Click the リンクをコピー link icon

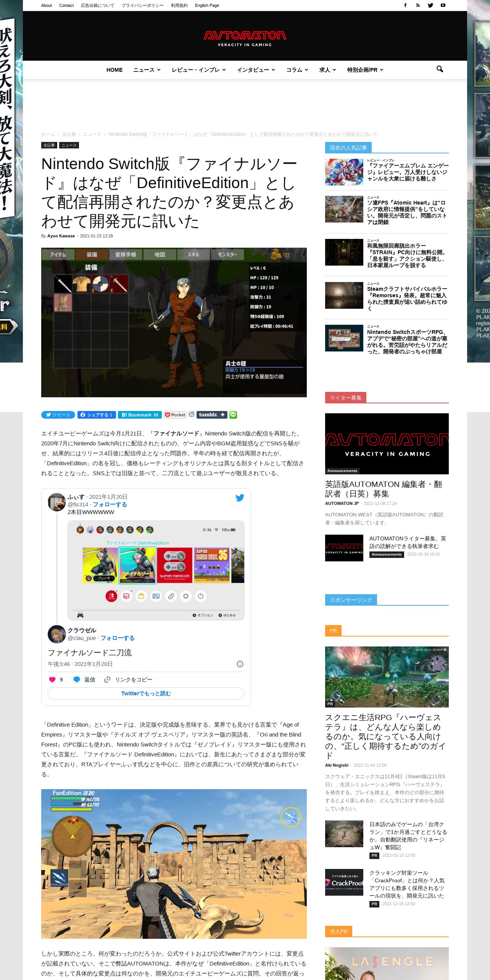tap(107, 679)
